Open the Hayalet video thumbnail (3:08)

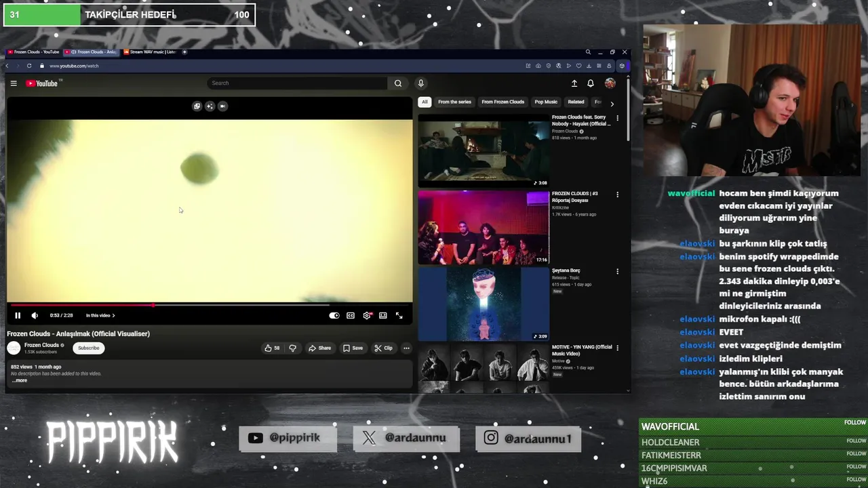point(484,151)
